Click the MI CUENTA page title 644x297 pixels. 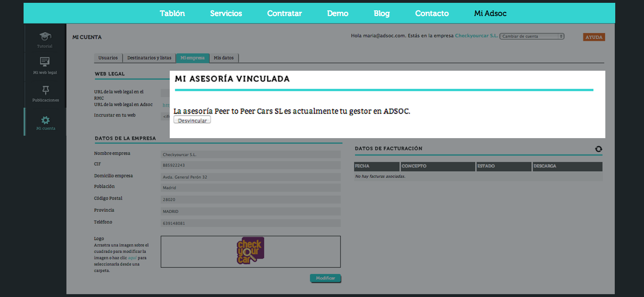(x=87, y=37)
